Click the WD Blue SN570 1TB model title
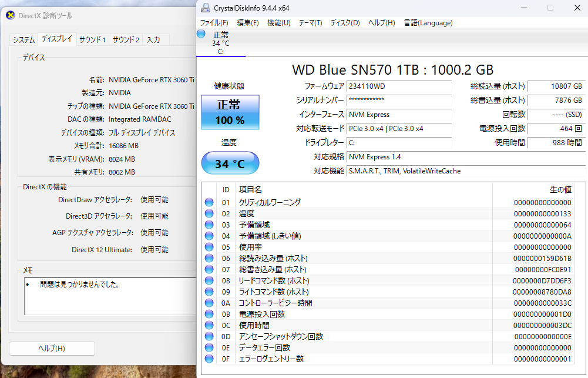 click(x=392, y=70)
